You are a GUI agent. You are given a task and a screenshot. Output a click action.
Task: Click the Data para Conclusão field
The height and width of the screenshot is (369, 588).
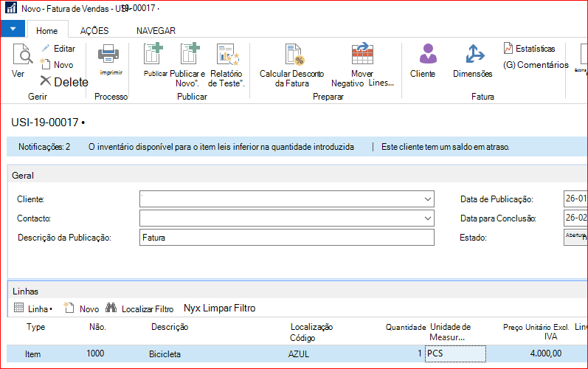(x=575, y=218)
